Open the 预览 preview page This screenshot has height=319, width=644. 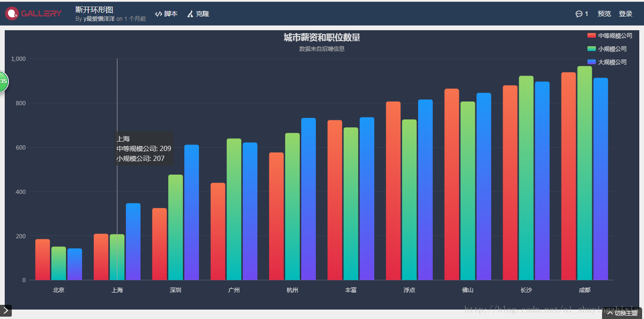pos(604,14)
